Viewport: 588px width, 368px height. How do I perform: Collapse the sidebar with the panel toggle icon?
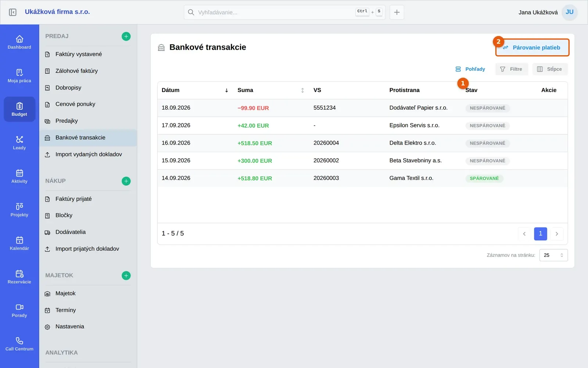(12, 12)
